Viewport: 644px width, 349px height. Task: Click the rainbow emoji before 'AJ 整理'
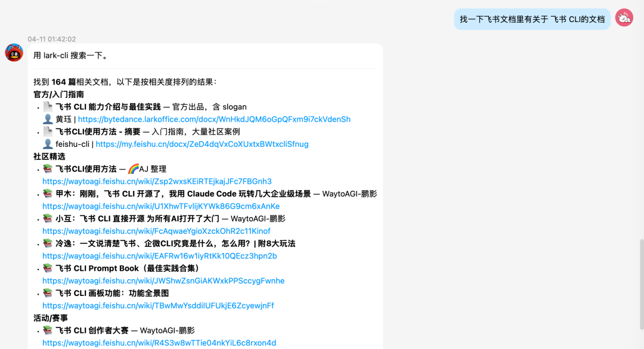click(x=134, y=169)
